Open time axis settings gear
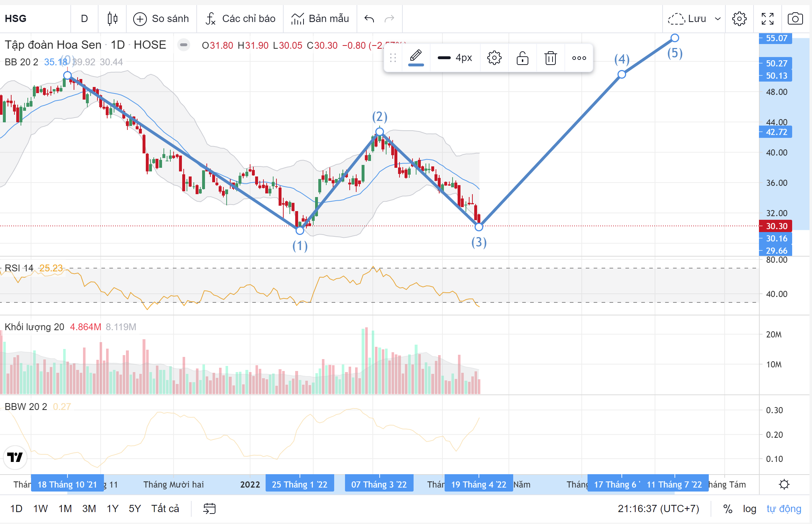This screenshot has width=812, height=524. 784,484
